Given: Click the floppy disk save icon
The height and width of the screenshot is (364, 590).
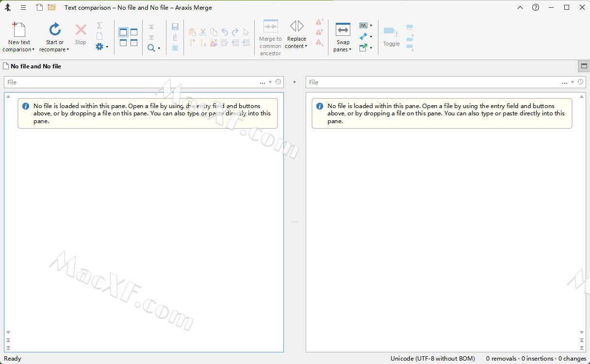Looking at the screenshot, I should (175, 27).
